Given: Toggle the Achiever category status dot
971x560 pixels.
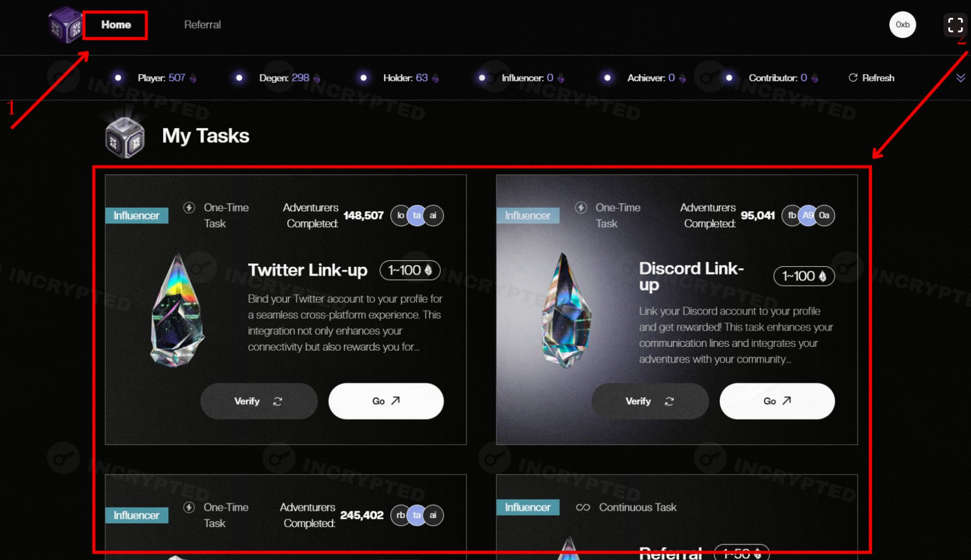Looking at the screenshot, I should [x=605, y=78].
